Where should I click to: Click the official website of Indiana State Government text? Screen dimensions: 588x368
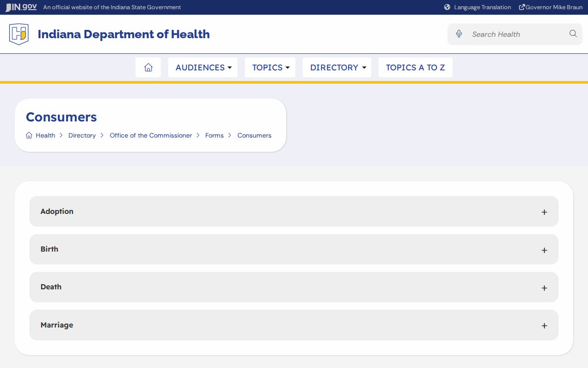point(112,7)
